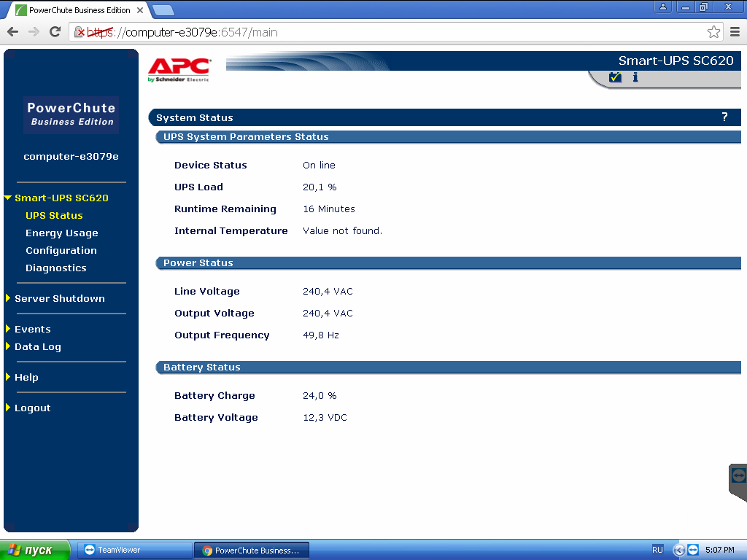The image size is (747, 560).
Task: Bookmark page with the star icon
Action: coord(713,32)
